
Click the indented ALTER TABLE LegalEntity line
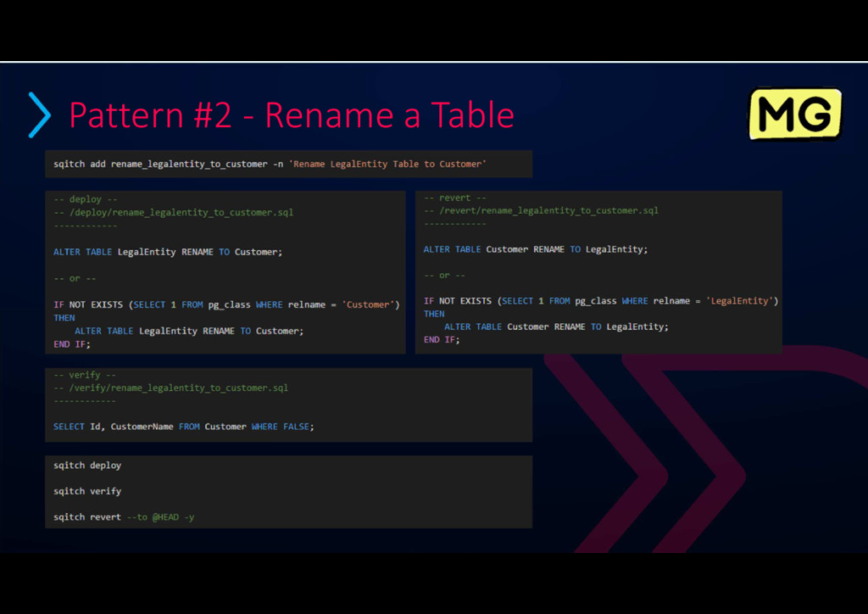click(x=189, y=331)
